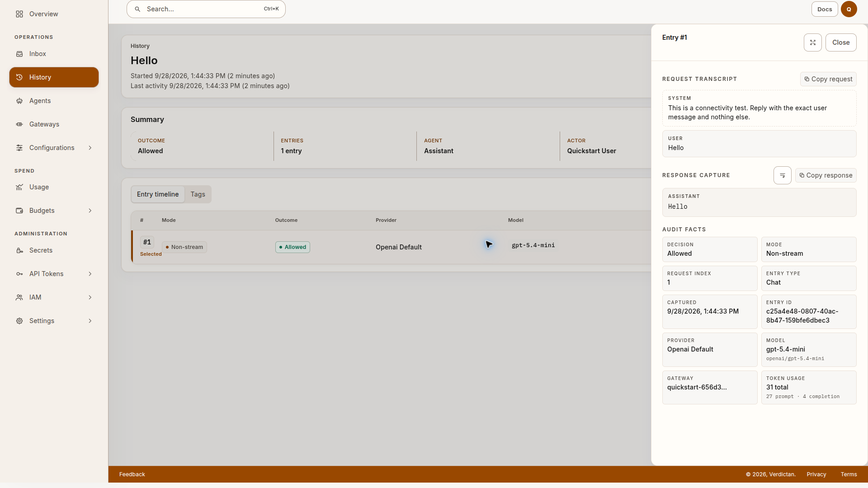Click the entry ID value c25a4e48
Screen dimensions: 868x488
tap(802, 316)
